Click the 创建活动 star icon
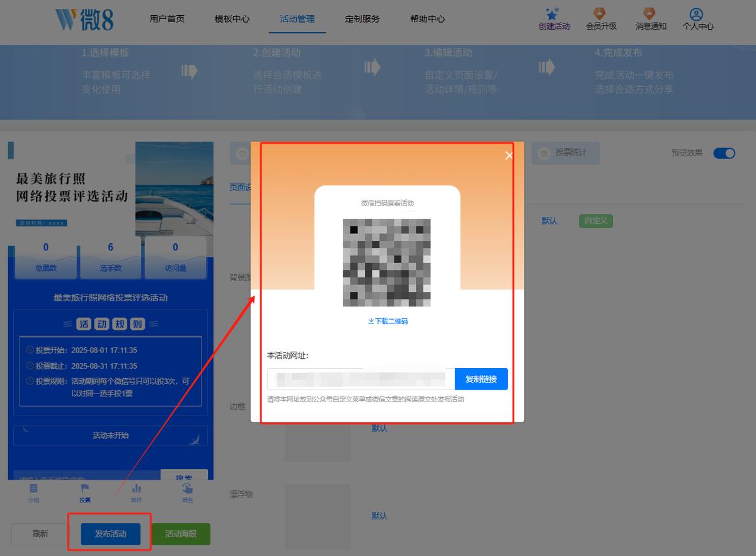This screenshot has width=756, height=556. tap(554, 13)
